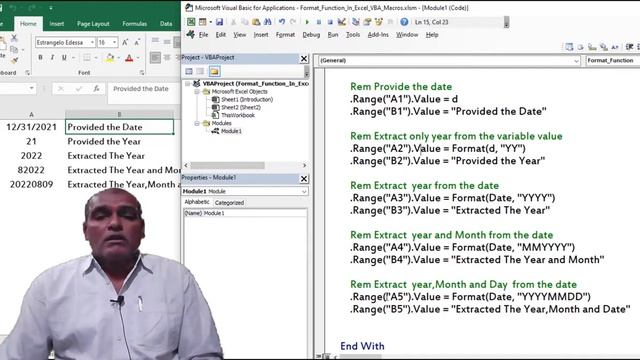Click Excel Copy icon in Clipboard group

pos(14,49)
